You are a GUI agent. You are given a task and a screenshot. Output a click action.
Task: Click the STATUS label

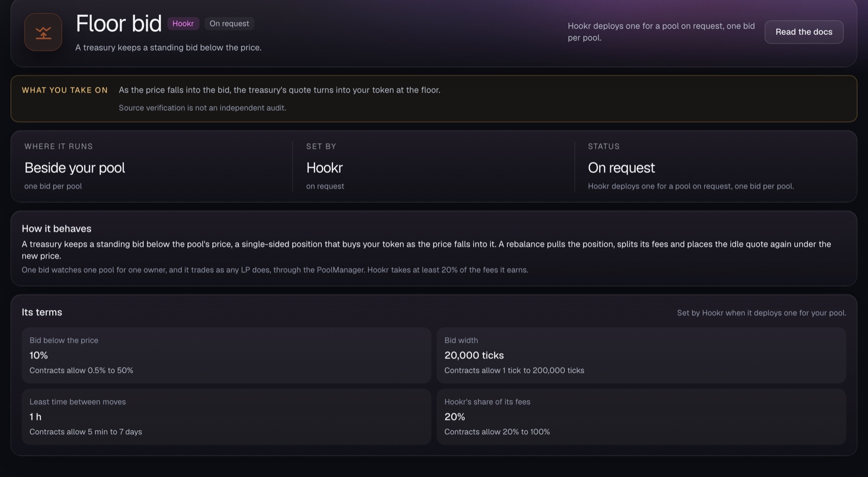pyautogui.click(x=604, y=147)
